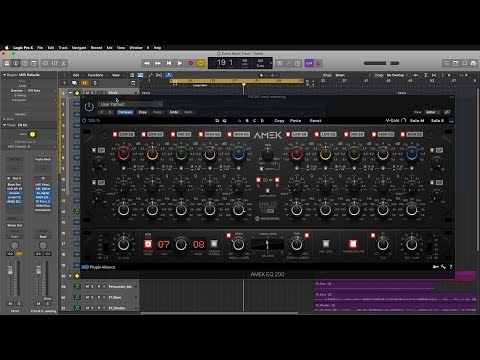
Task: Click the V-Gain headphone icon
Action: tap(404, 121)
